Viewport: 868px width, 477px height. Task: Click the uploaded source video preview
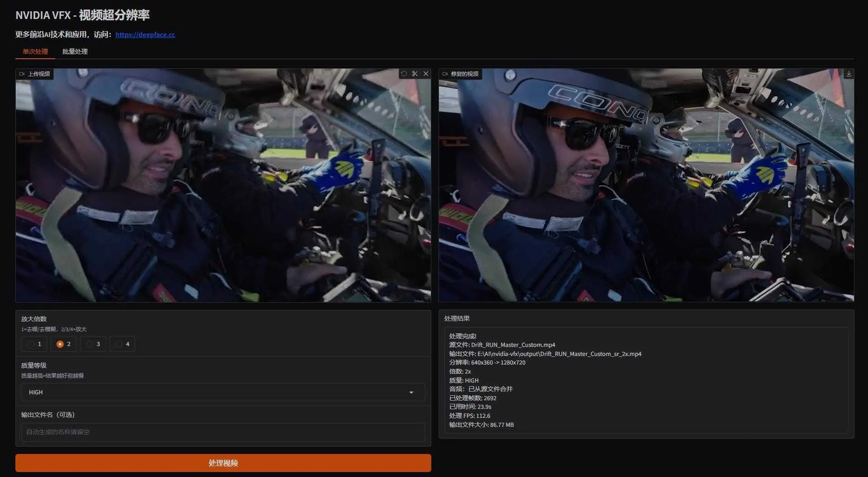[x=223, y=185]
